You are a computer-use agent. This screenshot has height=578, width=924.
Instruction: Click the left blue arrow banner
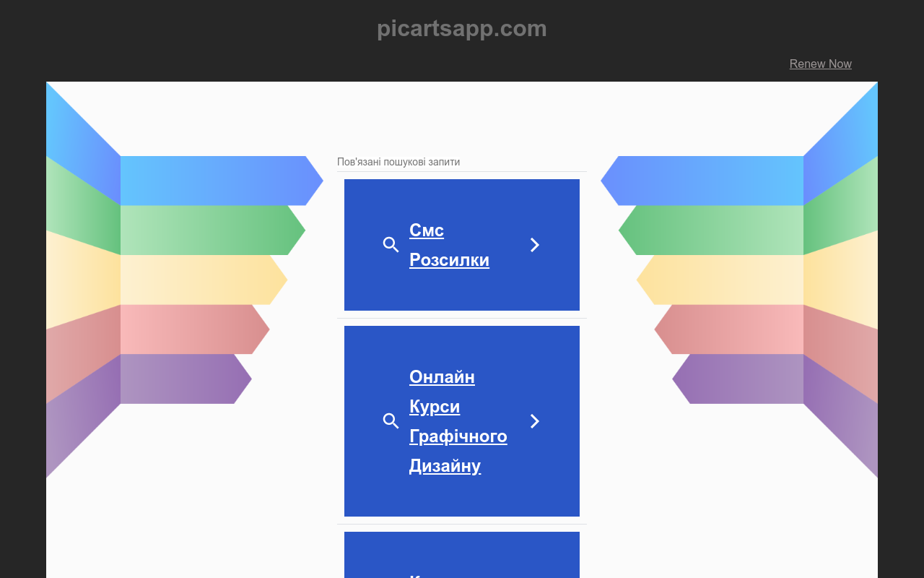coord(222,181)
